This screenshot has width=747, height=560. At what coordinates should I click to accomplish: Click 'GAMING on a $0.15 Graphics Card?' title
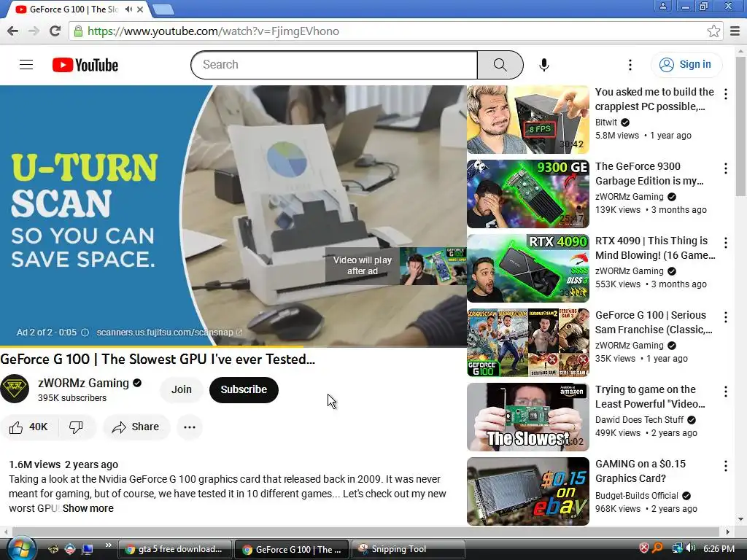point(640,471)
